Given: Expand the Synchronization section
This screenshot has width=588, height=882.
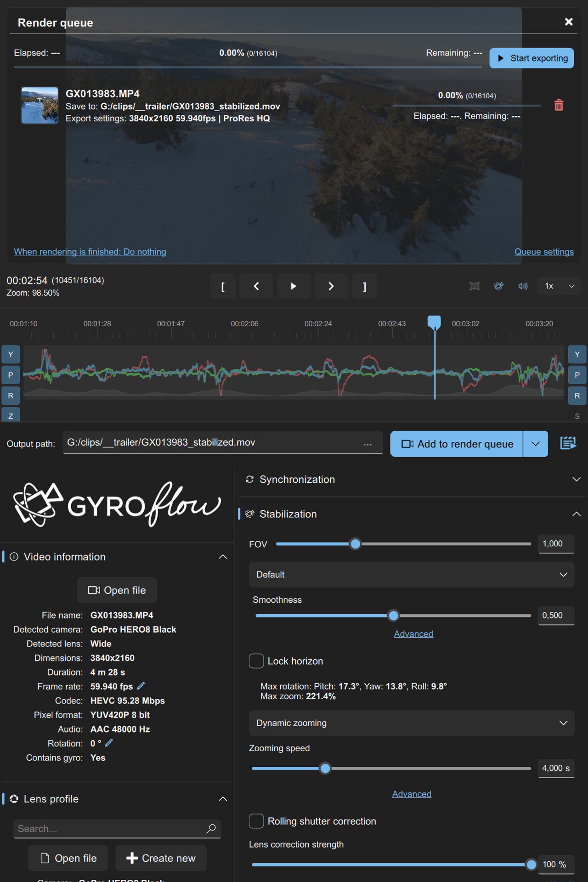Looking at the screenshot, I should 412,479.
